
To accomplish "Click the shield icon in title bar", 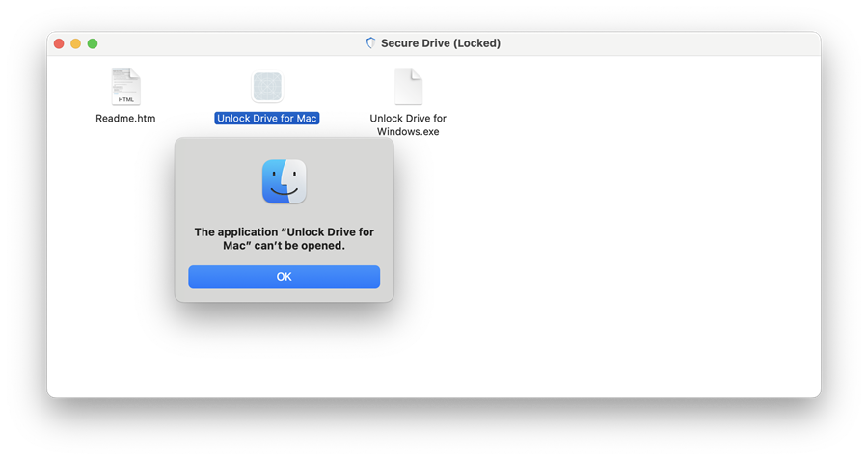I will pos(371,43).
